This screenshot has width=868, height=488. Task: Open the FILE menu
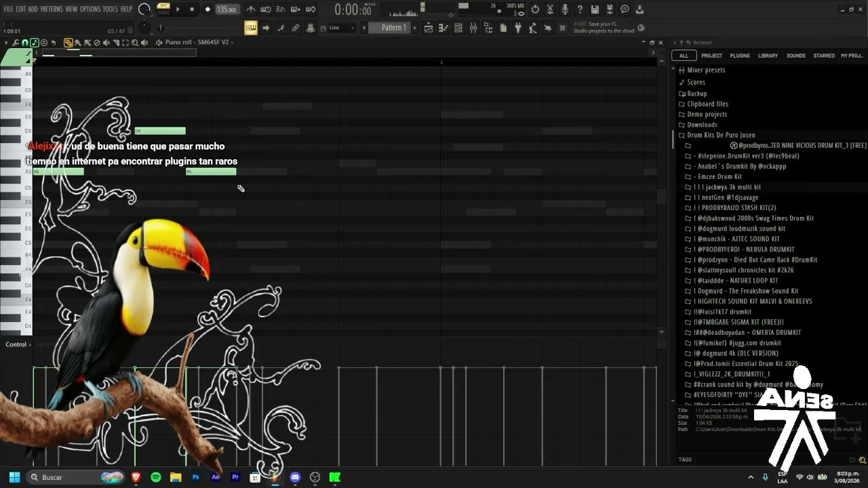pos(9,9)
